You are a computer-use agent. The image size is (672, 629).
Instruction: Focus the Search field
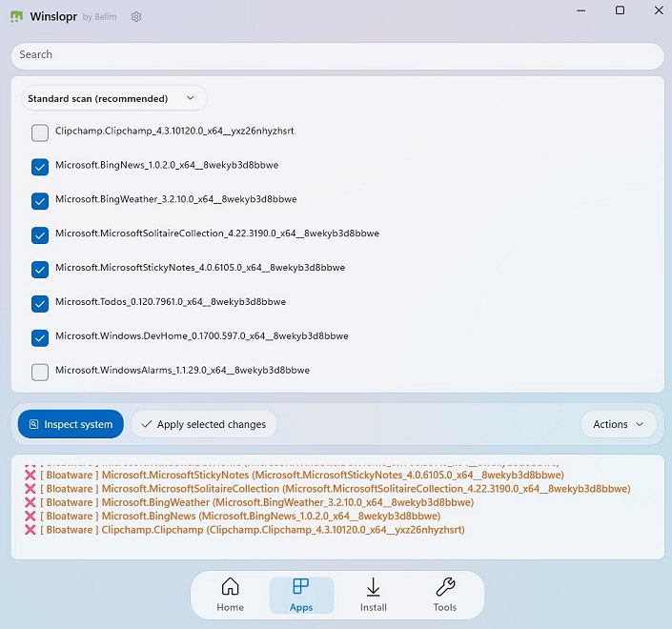coord(337,55)
